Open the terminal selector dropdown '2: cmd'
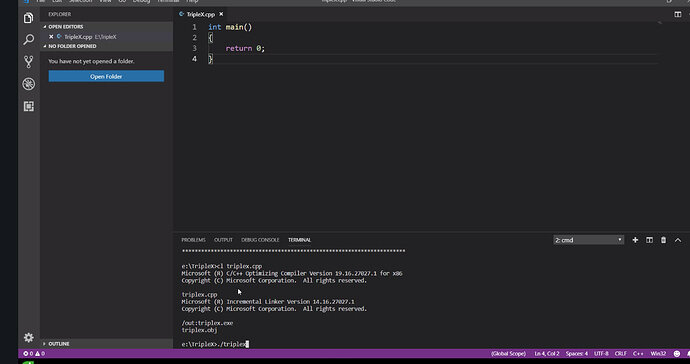Image resolution: width=690 pixels, height=364 pixels. click(x=588, y=240)
